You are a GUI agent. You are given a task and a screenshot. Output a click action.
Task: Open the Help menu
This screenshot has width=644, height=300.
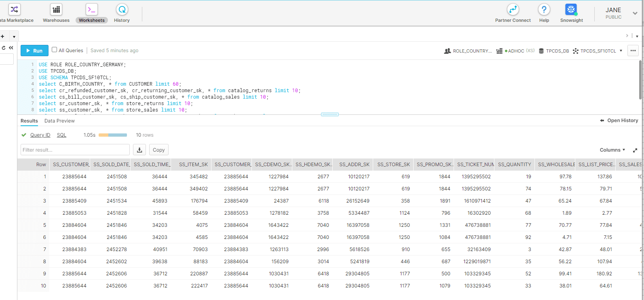[x=544, y=14]
